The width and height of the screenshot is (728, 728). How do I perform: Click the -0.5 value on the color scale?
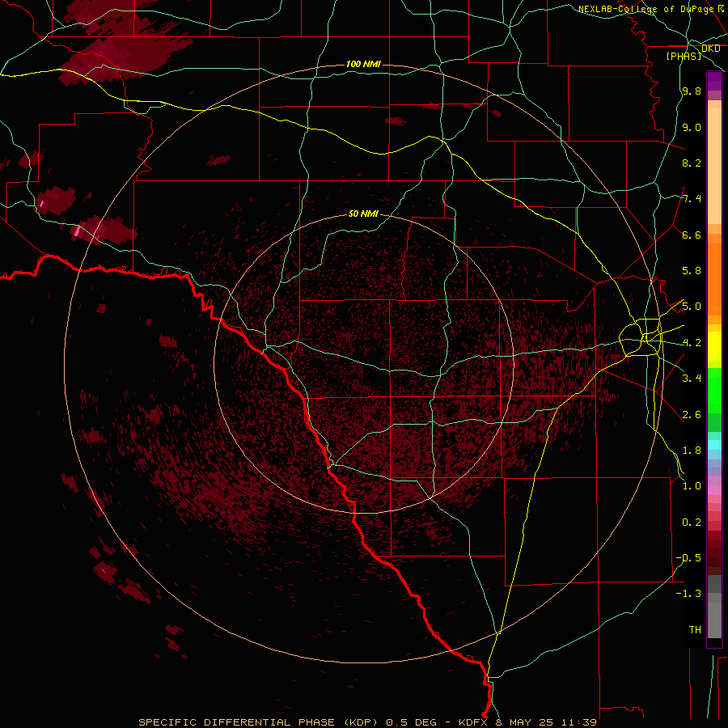[688, 558]
